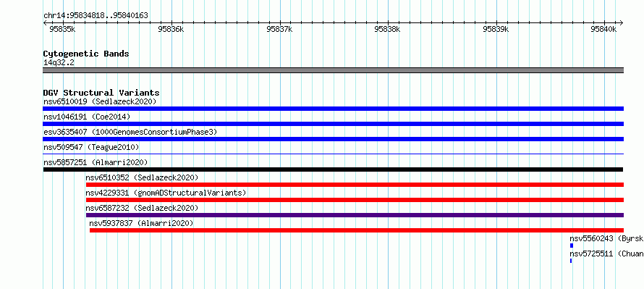The height and width of the screenshot is (289, 644).
Task: Click the blue bar under nsv1046191
Action: pyautogui.click(x=333, y=124)
